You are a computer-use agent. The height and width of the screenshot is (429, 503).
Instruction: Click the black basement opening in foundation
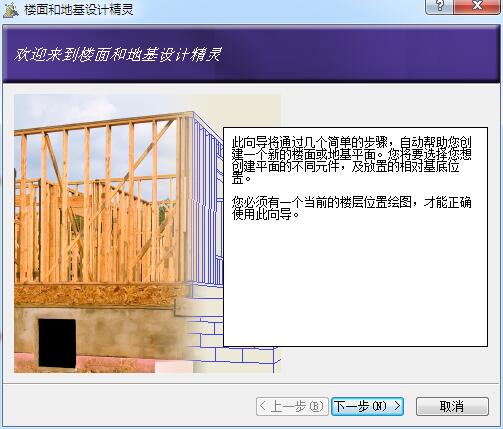tap(57, 343)
